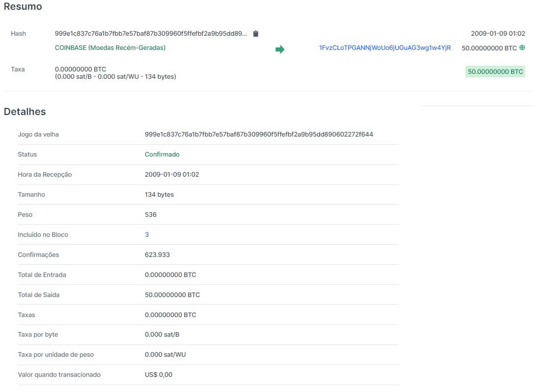Click the green 50.00000000 BTC badge
553x392 pixels.
tap(495, 71)
